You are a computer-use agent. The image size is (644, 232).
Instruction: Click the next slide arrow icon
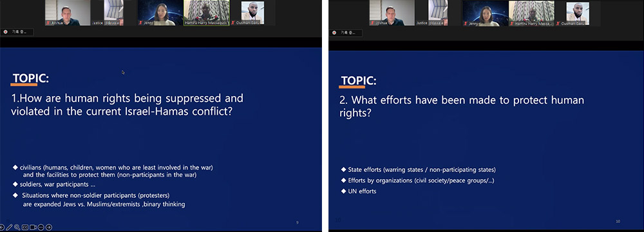pyautogui.click(x=48, y=227)
